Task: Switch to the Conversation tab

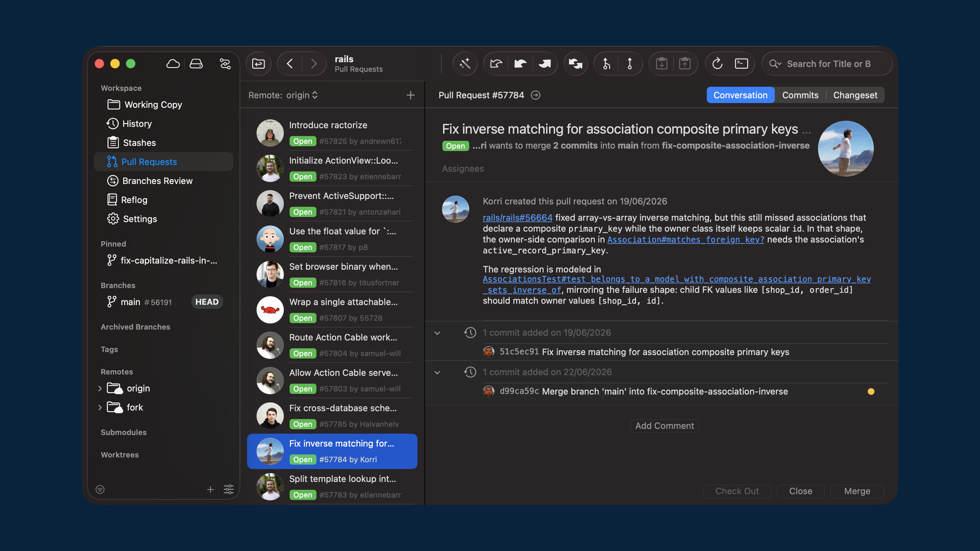Action: tap(740, 95)
